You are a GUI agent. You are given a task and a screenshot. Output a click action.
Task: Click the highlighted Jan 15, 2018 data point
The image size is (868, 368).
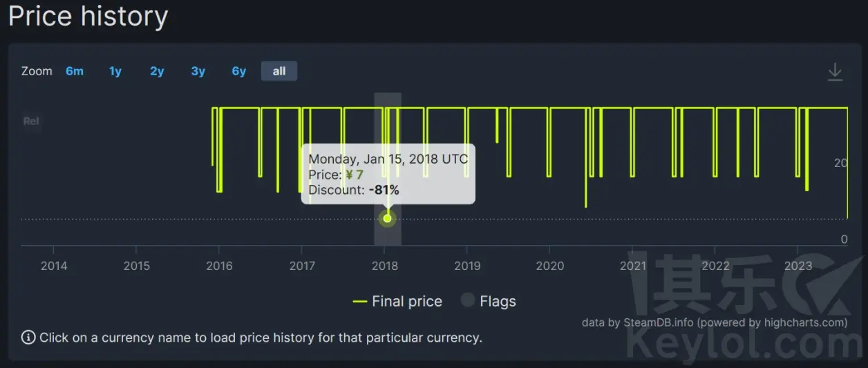pos(388,219)
